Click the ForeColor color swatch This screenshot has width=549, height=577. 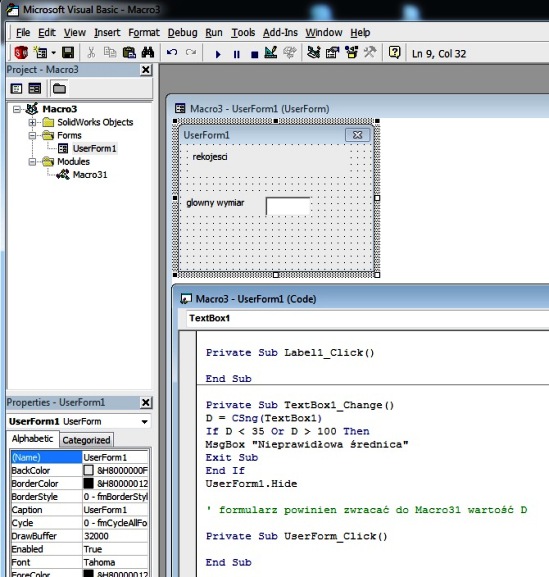(88, 574)
